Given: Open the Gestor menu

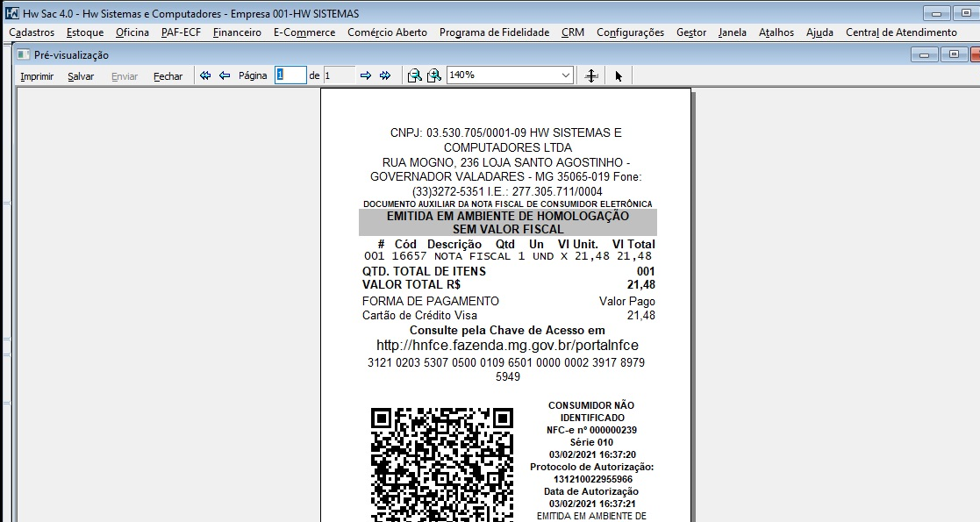Looking at the screenshot, I should 691,32.
